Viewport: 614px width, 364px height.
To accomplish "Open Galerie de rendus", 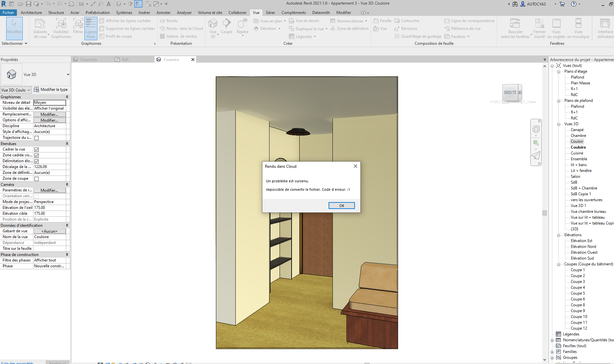I will click(179, 36).
